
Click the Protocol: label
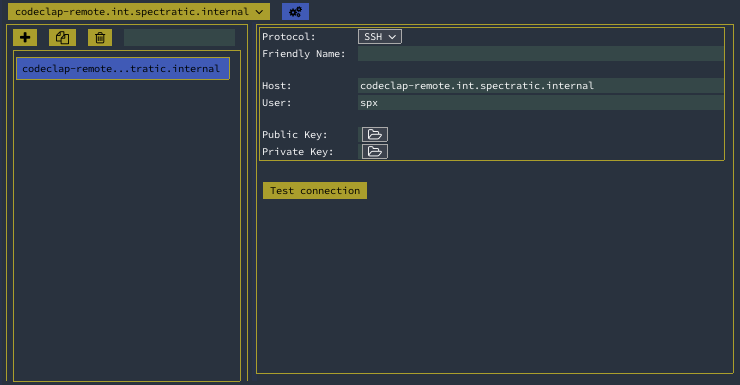point(288,37)
